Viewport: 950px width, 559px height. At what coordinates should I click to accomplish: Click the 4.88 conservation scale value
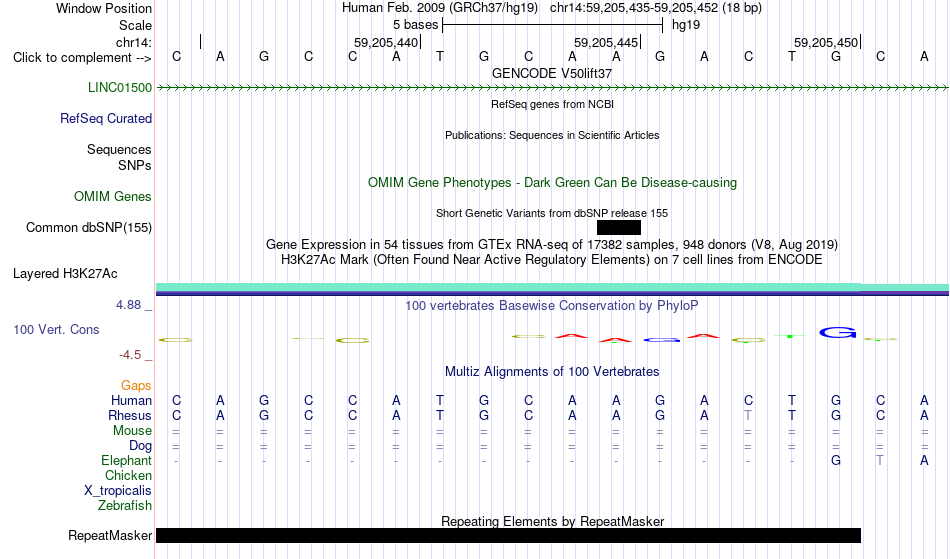coord(128,305)
